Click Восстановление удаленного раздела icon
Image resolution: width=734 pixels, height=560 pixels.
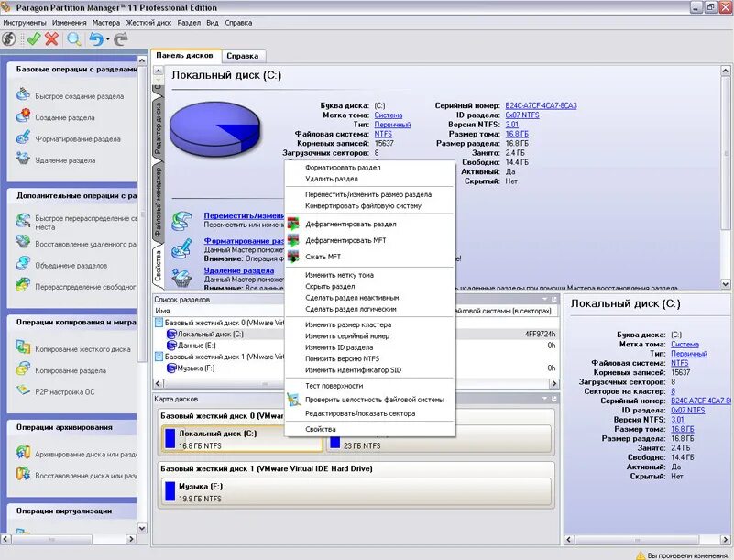(23, 242)
